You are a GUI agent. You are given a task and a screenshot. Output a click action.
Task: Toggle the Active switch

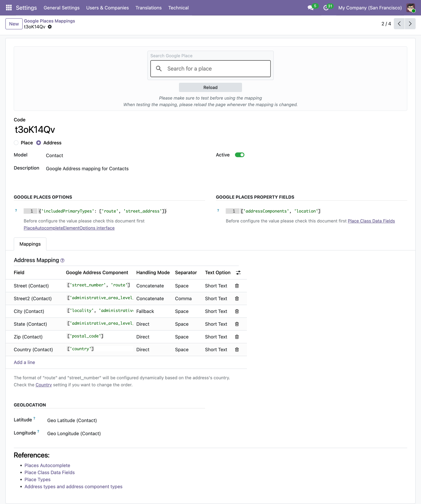coord(239,155)
